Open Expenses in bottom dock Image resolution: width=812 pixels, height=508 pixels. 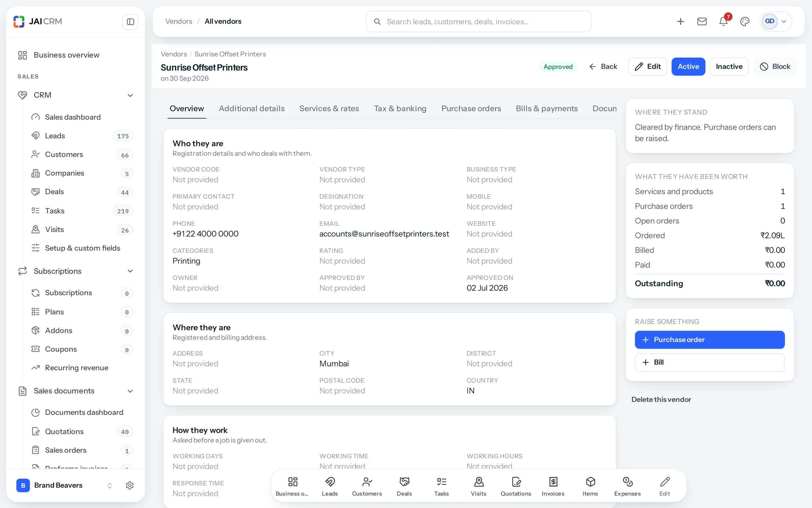pos(627,486)
